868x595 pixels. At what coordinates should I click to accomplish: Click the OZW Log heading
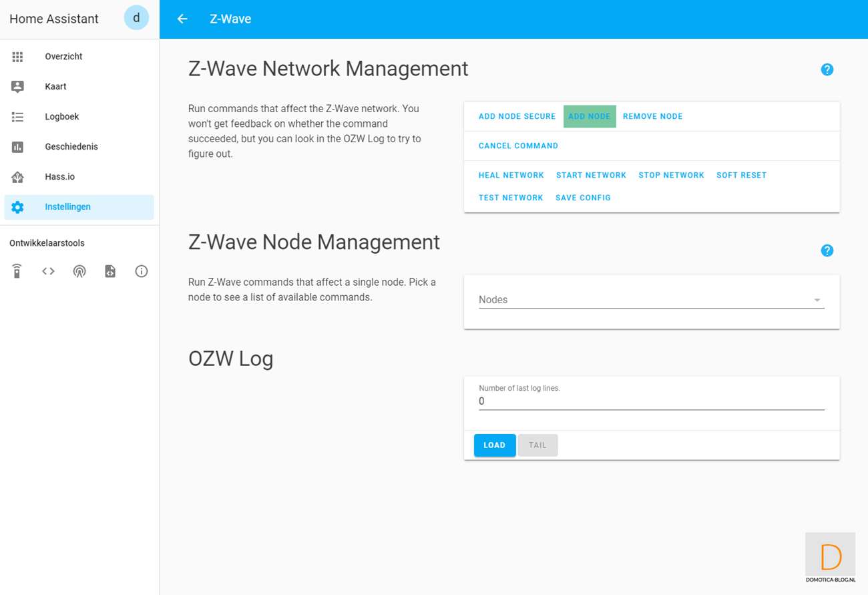(x=231, y=359)
